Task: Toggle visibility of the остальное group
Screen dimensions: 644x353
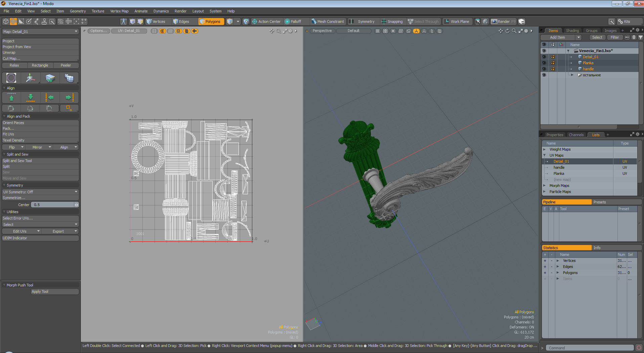Action: pyautogui.click(x=544, y=75)
